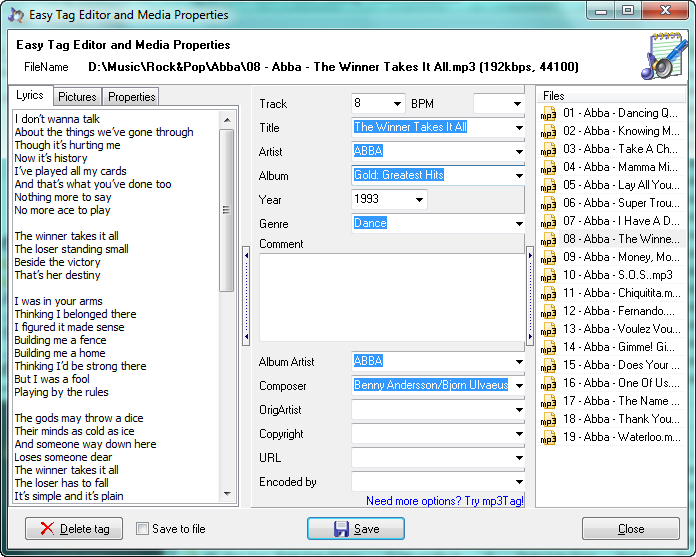Image resolution: width=696 pixels, height=557 pixels.
Task: Switch to the Properties tab
Action: [x=131, y=96]
